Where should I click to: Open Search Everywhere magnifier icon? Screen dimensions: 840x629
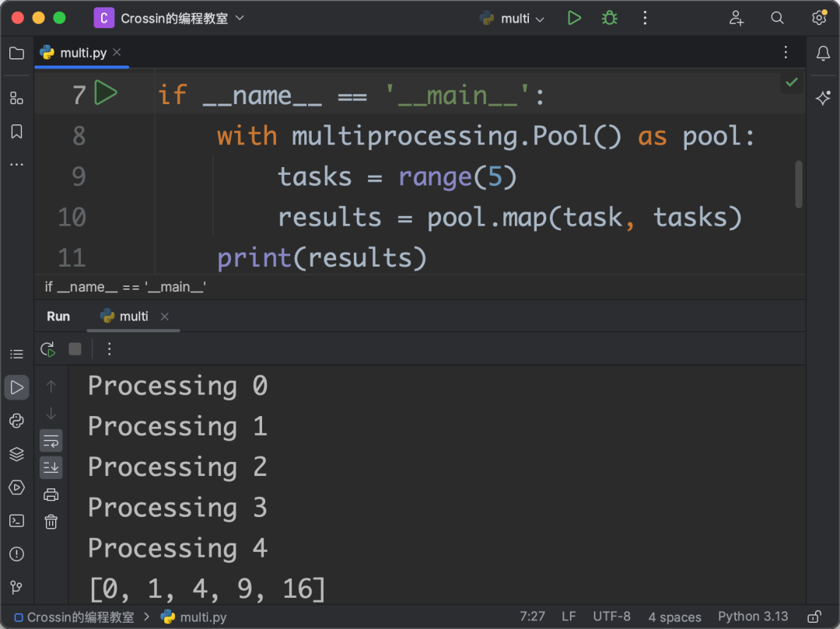click(x=777, y=18)
